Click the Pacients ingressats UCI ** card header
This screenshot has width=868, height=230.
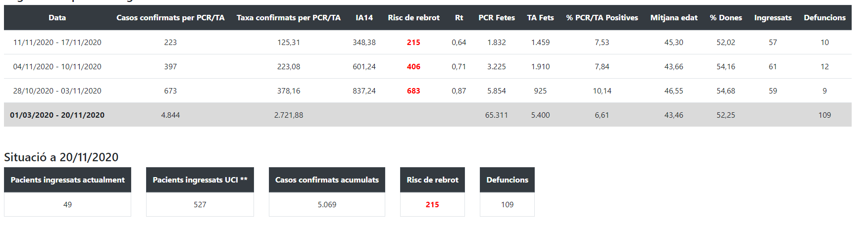(x=200, y=180)
